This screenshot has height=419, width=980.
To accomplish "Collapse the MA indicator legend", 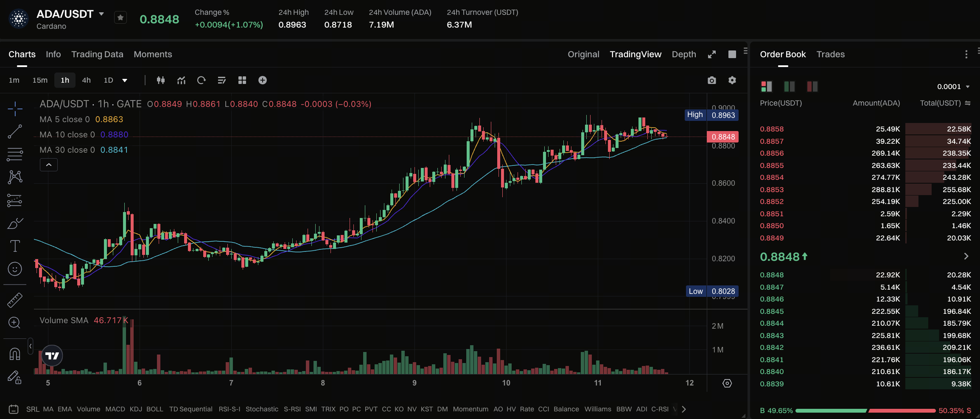I will (49, 165).
